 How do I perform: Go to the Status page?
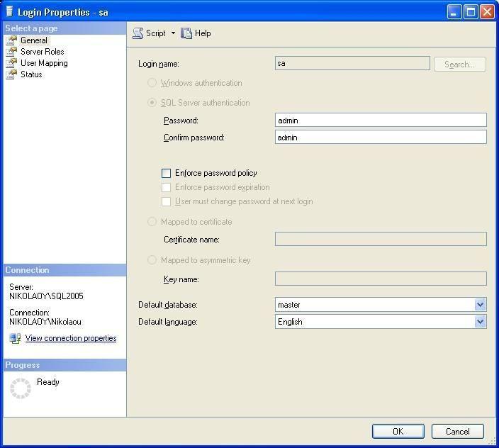[x=31, y=74]
